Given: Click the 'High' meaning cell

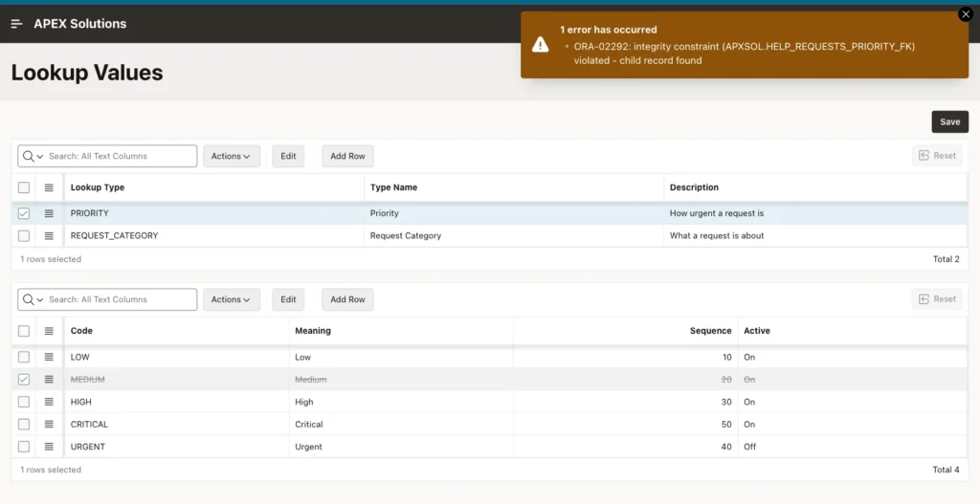Looking at the screenshot, I should [x=401, y=403].
